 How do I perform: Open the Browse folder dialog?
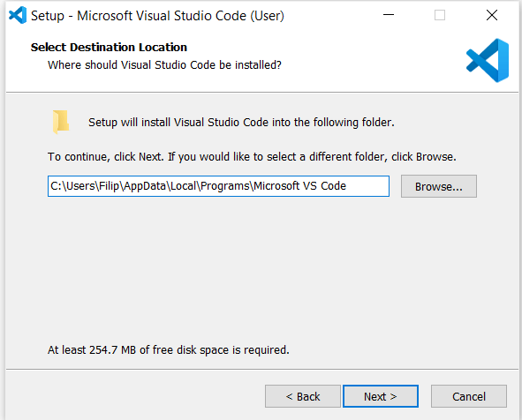tap(439, 186)
